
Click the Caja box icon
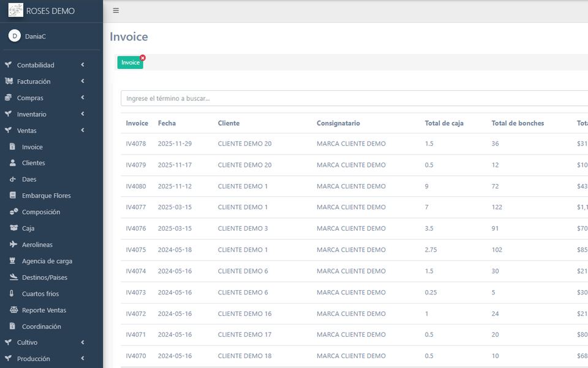[14, 228]
